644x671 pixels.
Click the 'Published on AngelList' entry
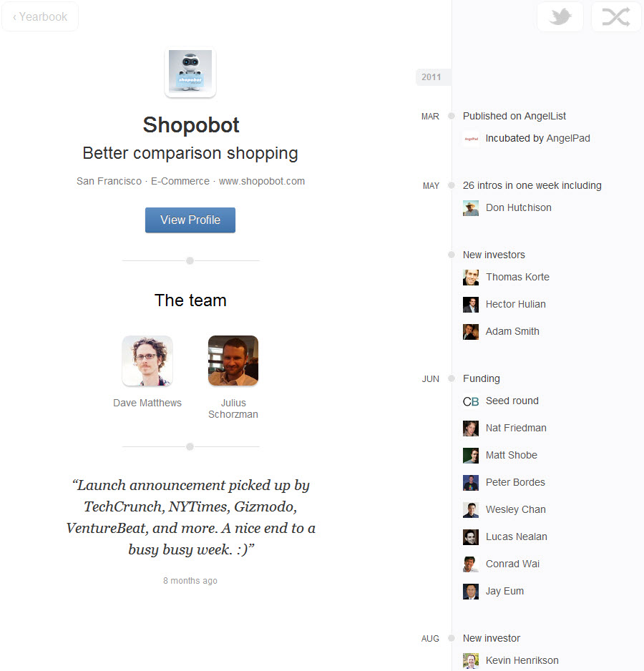[514, 116]
